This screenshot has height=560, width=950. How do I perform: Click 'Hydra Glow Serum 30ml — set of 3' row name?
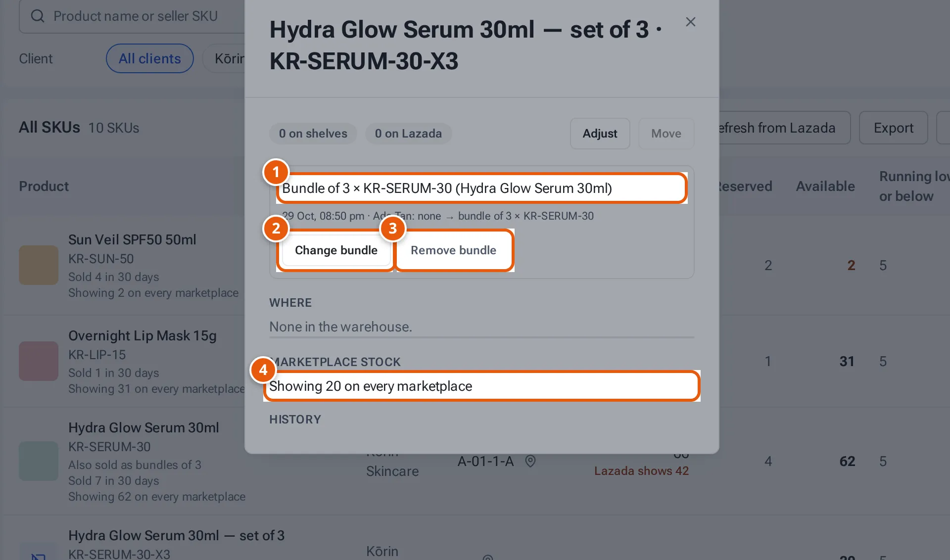176,535
